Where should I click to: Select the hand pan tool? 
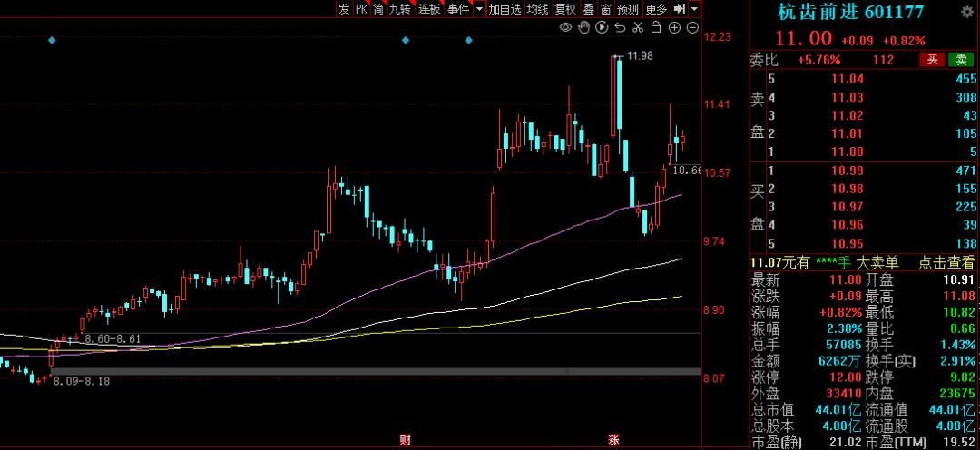pyautogui.click(x=583, y=28)
